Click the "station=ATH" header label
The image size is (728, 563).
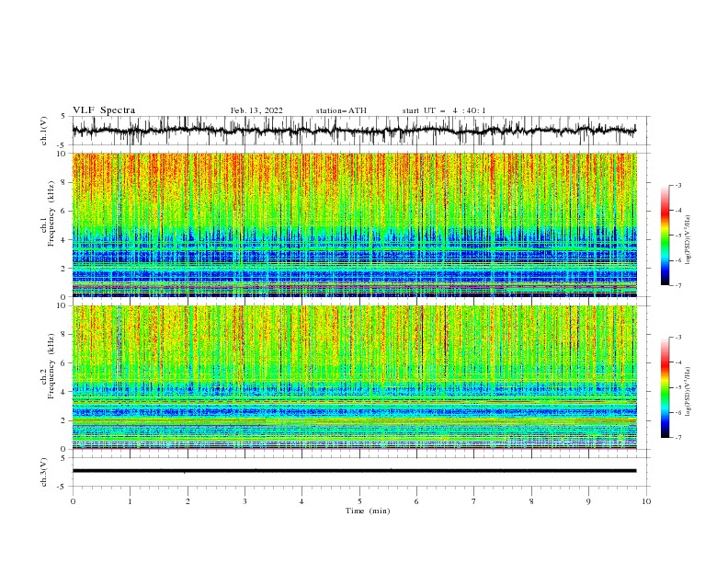(x=341, y=110)
